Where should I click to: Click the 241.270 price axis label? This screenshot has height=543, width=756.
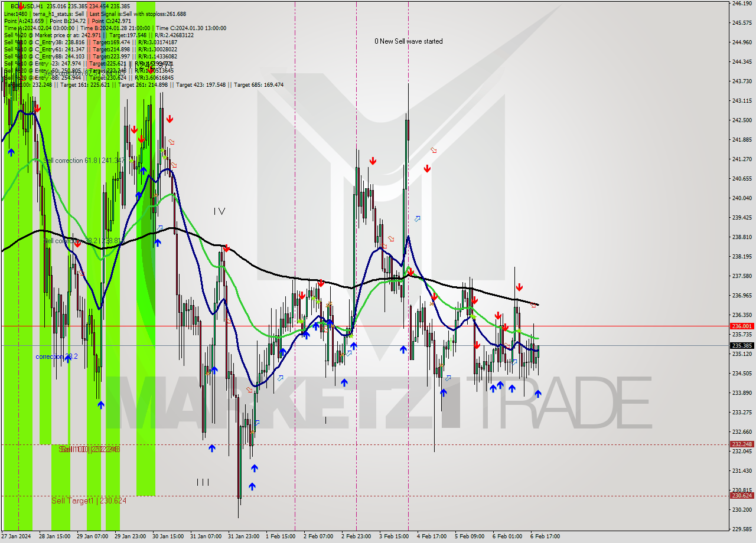click(741, 159)
